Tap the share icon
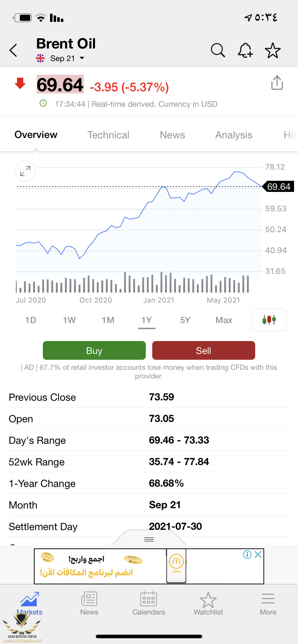The image size is (298, 644). click(277, 83)
